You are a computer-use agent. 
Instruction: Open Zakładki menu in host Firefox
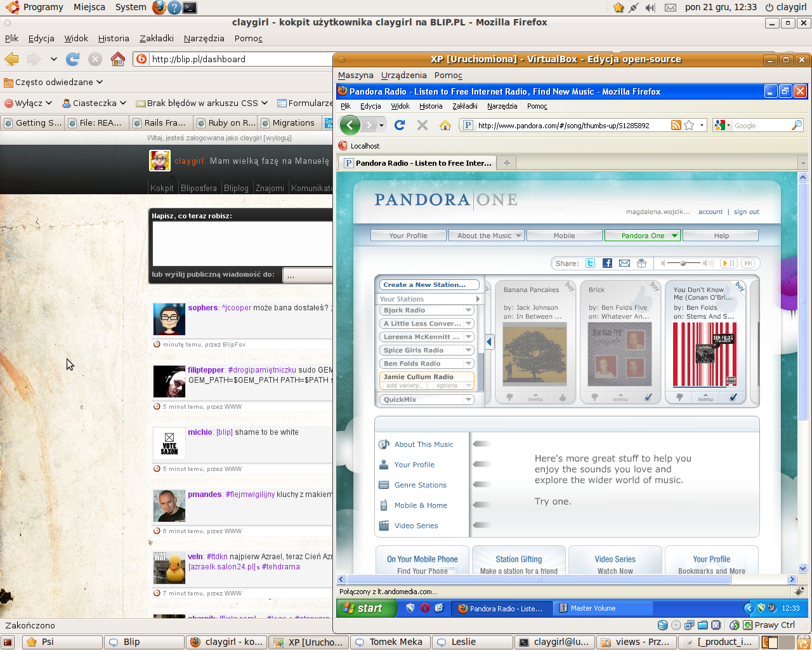pyautogui.click(x=157, y=38)
